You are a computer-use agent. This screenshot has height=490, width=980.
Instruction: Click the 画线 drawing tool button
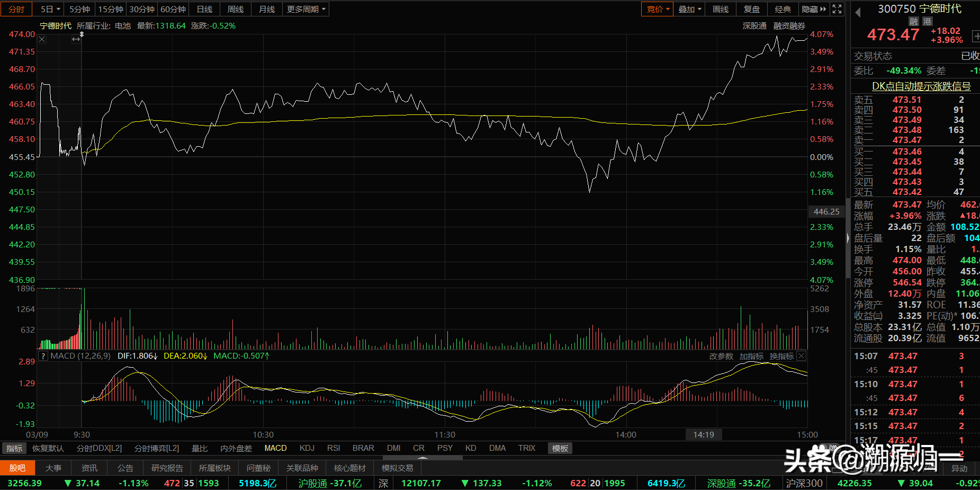point(721,9)
